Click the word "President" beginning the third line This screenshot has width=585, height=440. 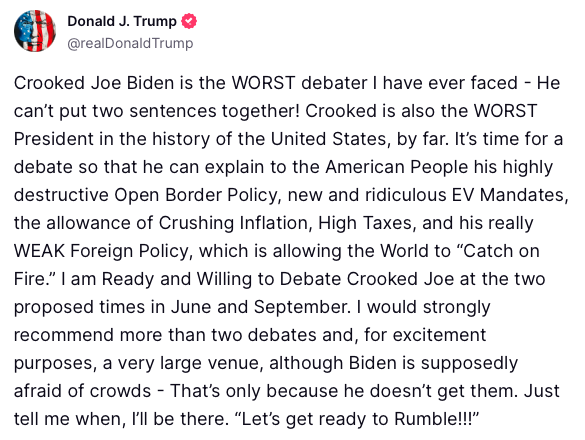[54, 139]
